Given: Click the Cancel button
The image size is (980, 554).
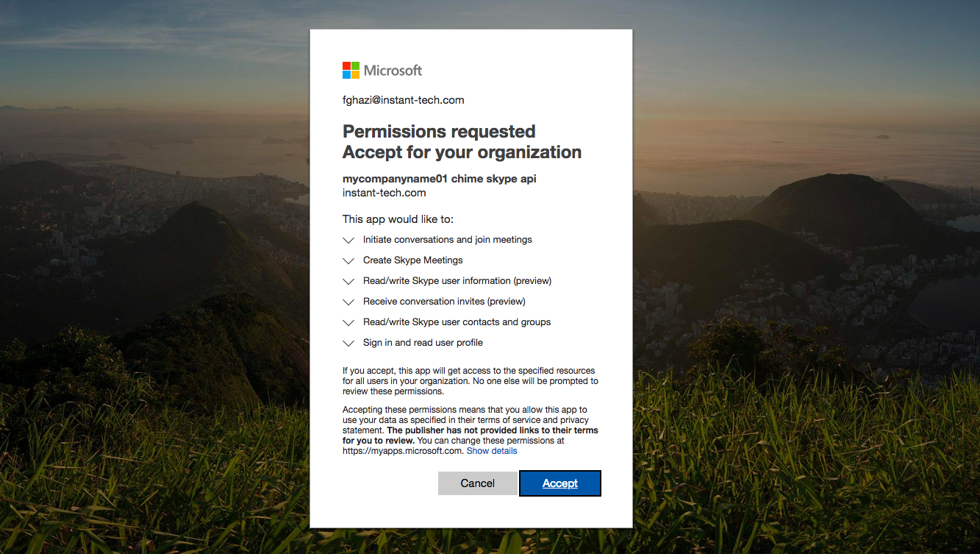Looking at the screenshot, I should coord(478,483).
